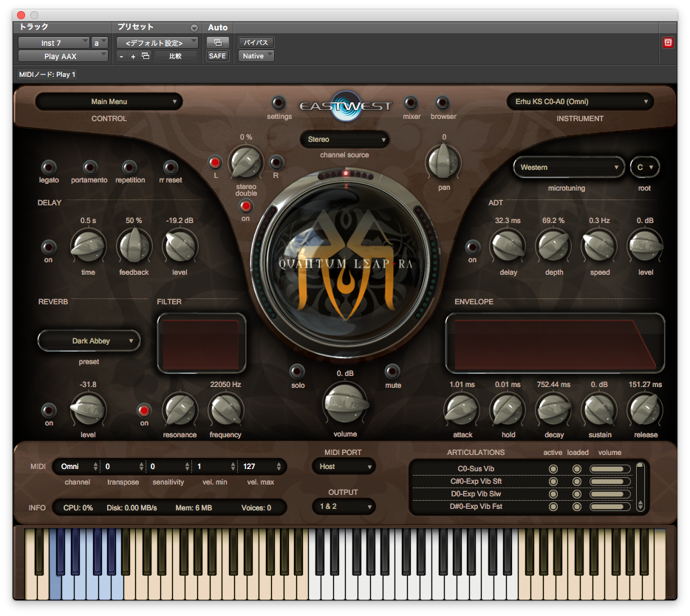Viewport: 690px width, 616px height.
Task: Click the envelope hold knob
Action: coord(508,410)
